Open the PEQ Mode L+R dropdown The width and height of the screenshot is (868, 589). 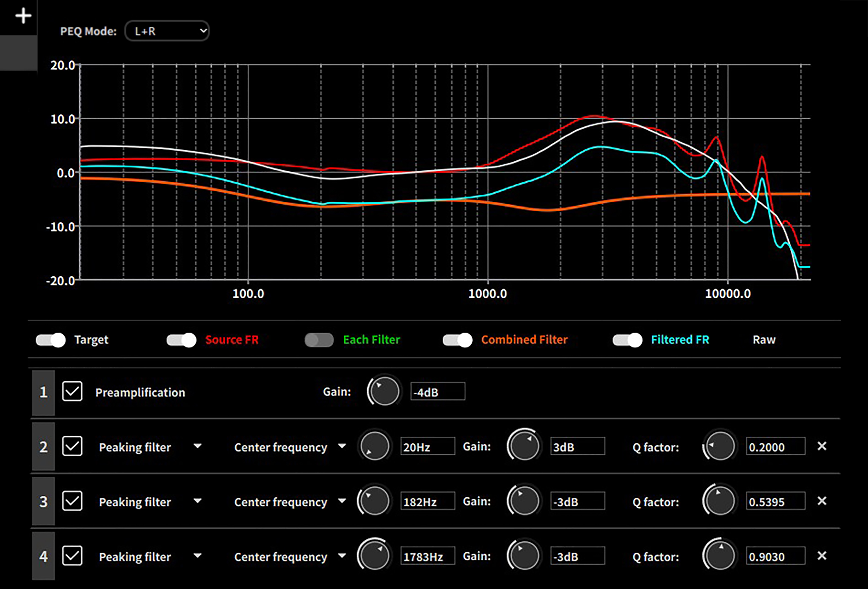167,31
